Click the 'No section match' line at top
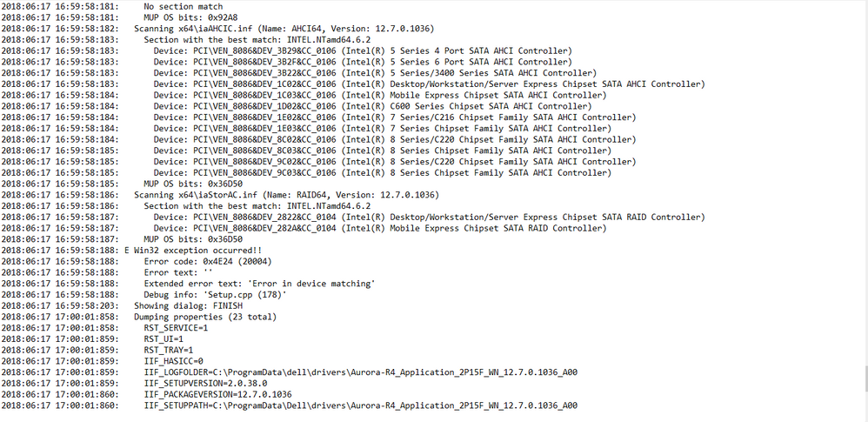 [x=112, y=7]
